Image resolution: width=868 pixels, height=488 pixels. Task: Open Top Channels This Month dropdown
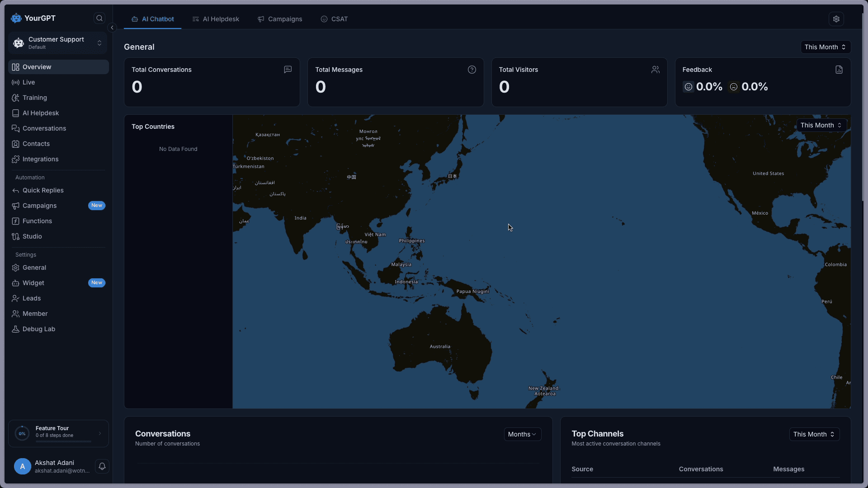814,434
